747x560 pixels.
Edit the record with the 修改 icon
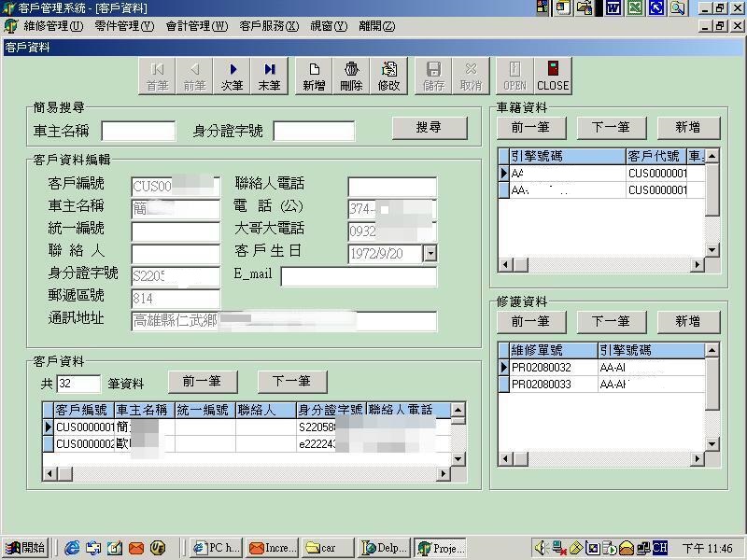[x=388, y=77]
